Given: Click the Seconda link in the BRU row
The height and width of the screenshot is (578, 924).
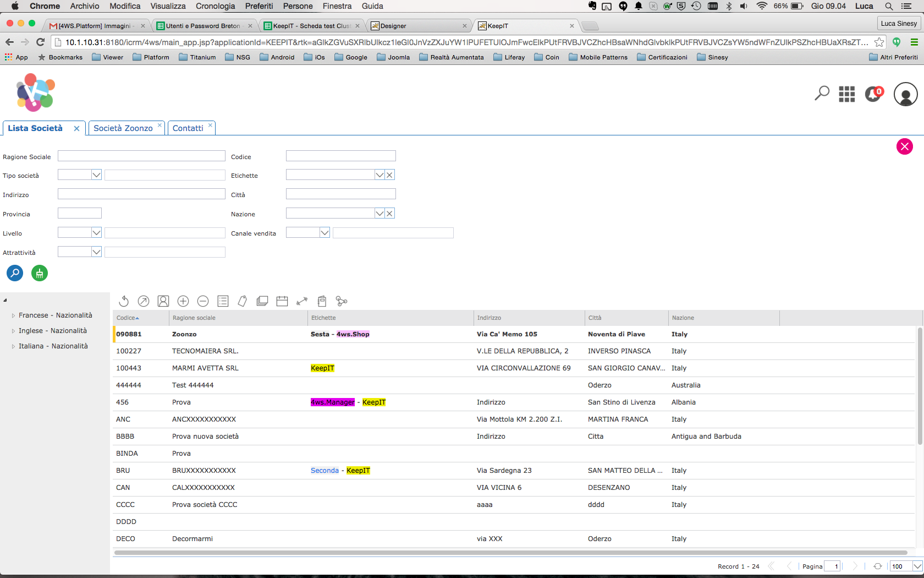Looking at the screenshot, I should coord(324,470).
